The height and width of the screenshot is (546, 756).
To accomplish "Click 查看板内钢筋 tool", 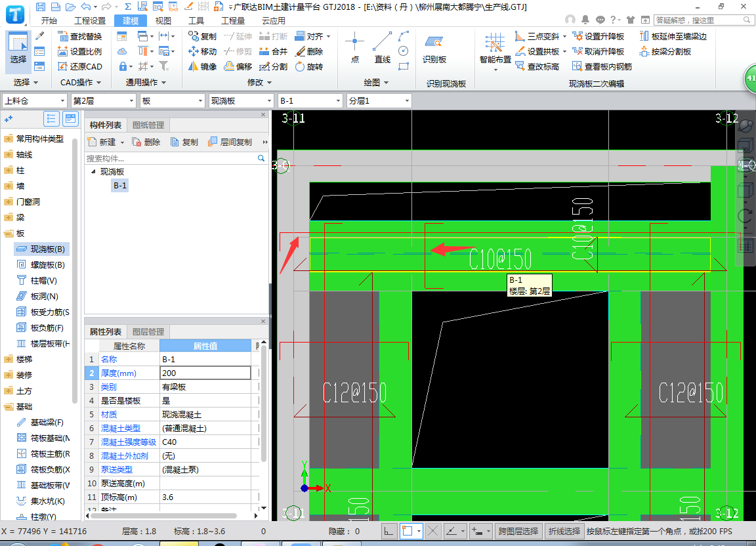I will pyautogui.click(x=602, y=66).
